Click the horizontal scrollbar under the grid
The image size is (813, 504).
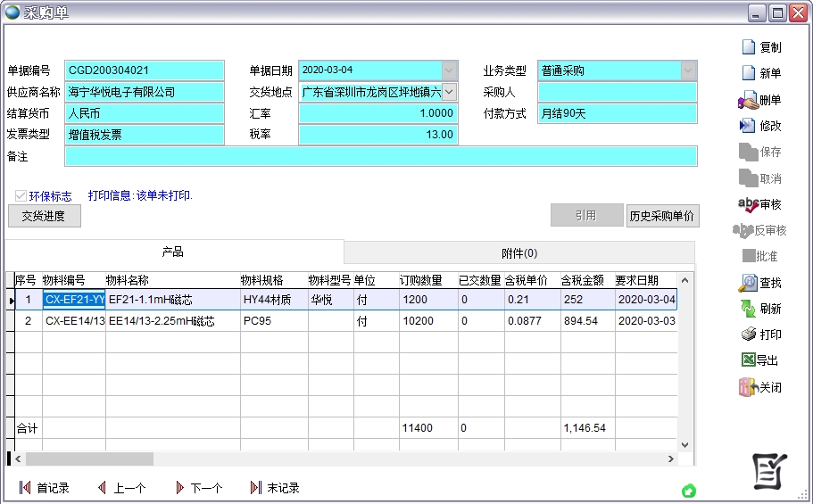(x=348, y=459)
